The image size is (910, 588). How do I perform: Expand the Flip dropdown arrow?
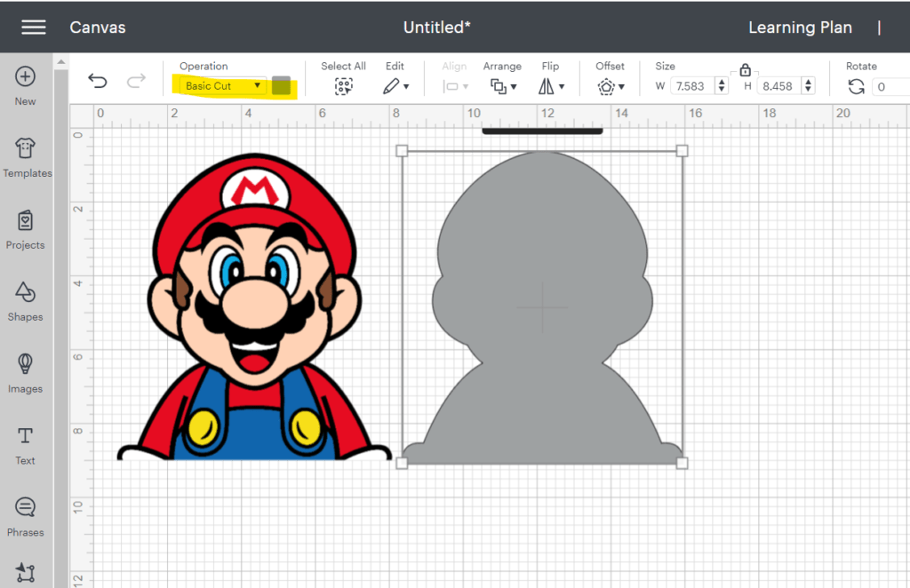(562, 87)
